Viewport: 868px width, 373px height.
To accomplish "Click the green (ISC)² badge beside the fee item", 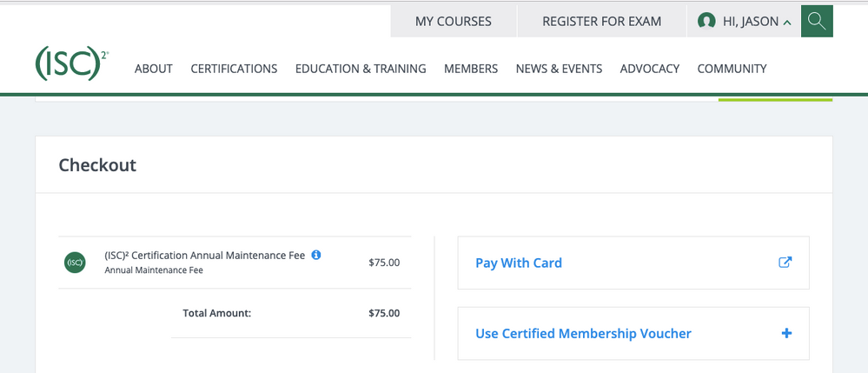I will click(x=76, y=263).
